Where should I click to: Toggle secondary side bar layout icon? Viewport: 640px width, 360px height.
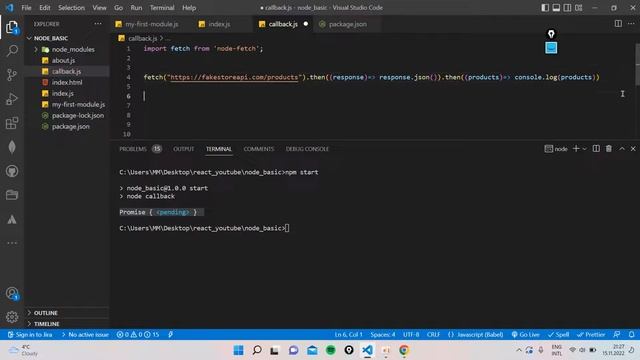(567, 7)
